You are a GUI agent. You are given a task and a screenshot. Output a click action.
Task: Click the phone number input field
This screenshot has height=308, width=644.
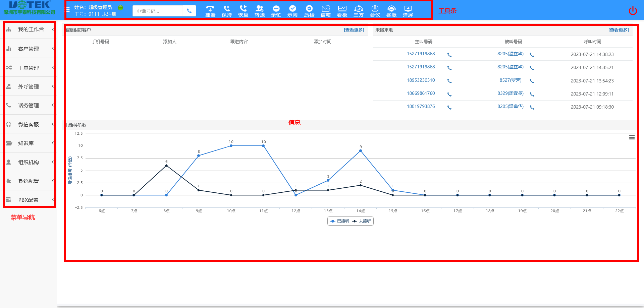pos(158,11)
